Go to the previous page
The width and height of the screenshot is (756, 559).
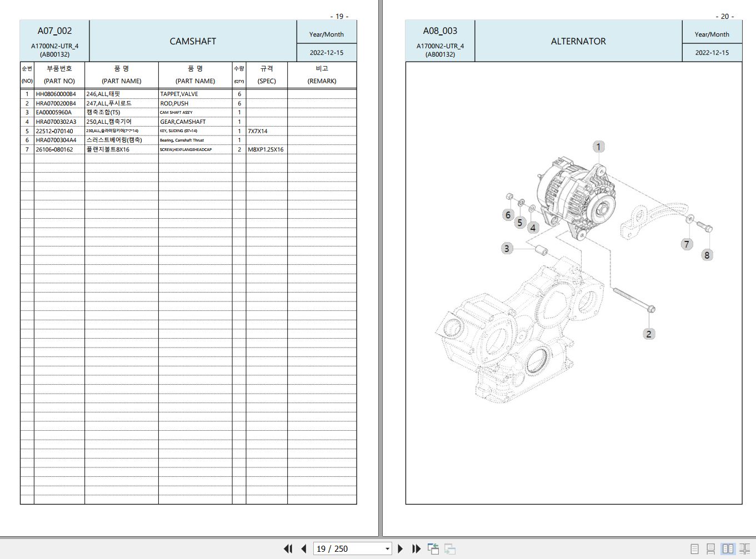[x=304, y=549]
